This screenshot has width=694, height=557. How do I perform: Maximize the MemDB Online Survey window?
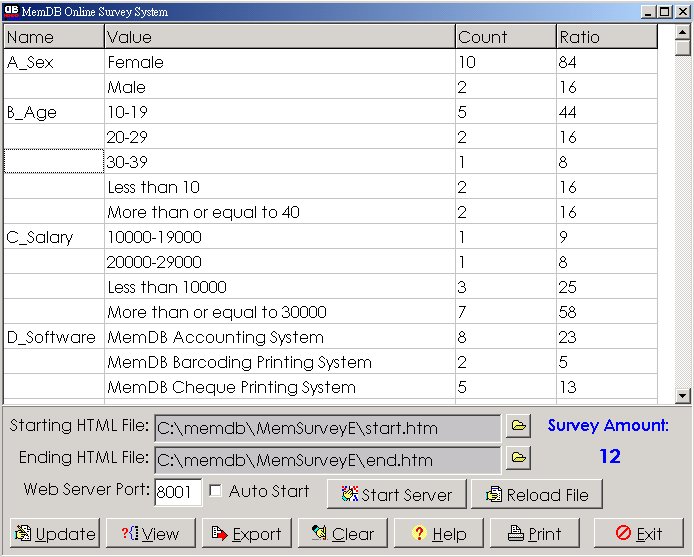664,12
